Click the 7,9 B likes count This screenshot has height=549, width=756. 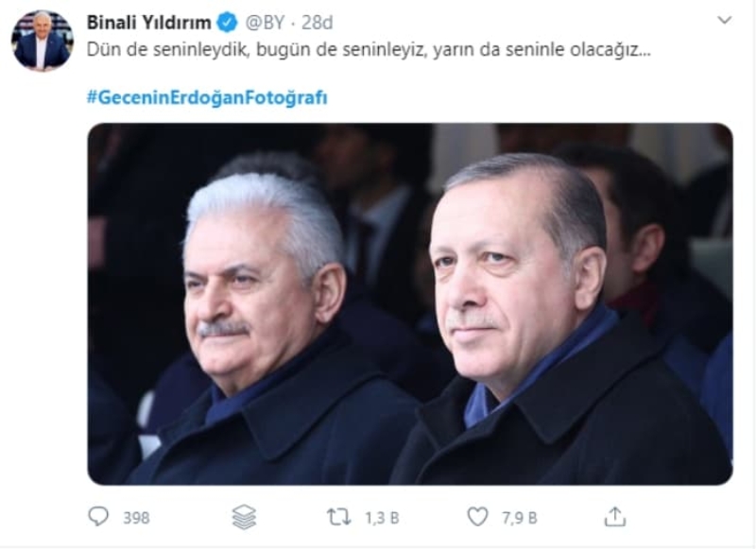(x=519, y=518)
